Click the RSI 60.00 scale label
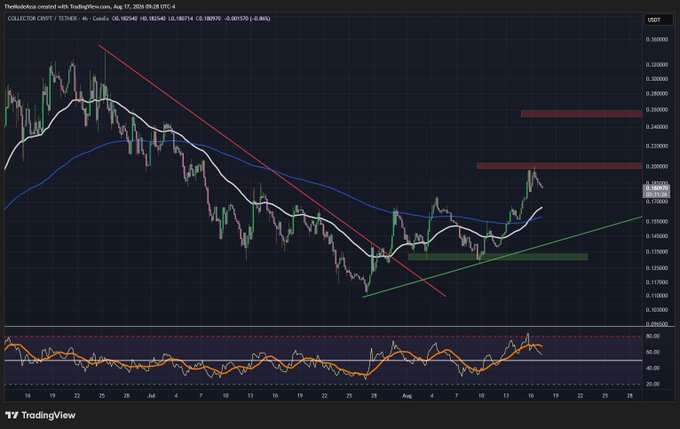 653,352
